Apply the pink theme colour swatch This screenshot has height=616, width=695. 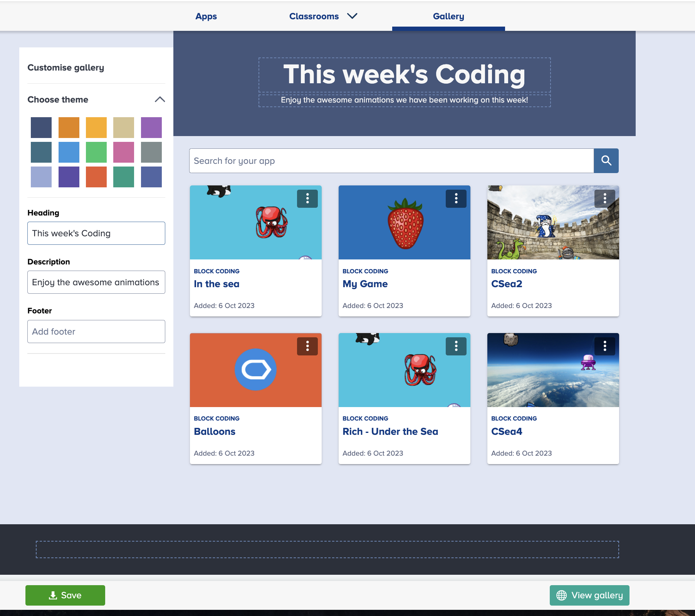(x=124, y=152)
